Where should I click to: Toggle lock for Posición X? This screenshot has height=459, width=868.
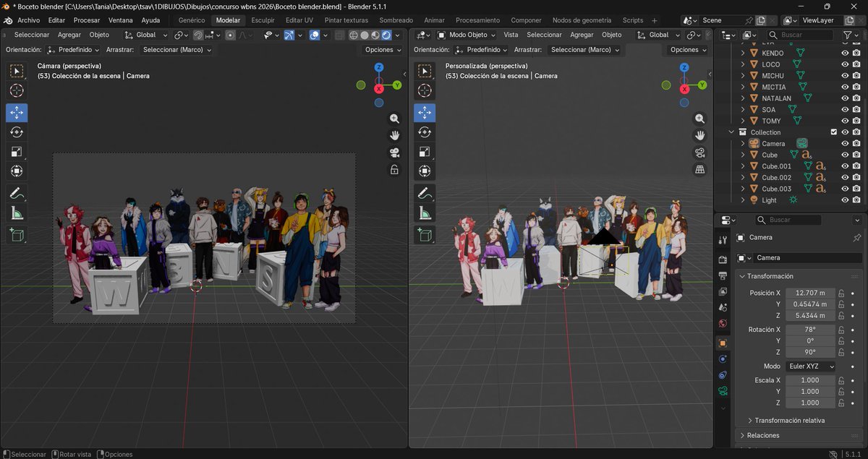point(842,293)
